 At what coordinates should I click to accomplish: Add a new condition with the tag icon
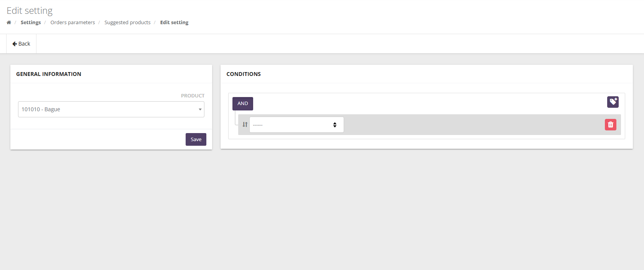tap(613, 102)
